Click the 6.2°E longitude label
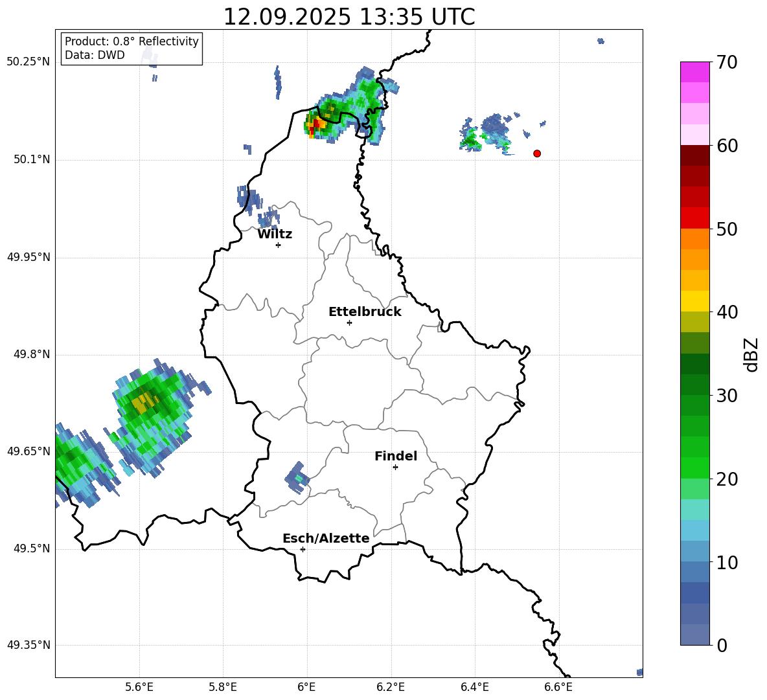This screenshot has width=767, height=700. (x=391, y=687)
